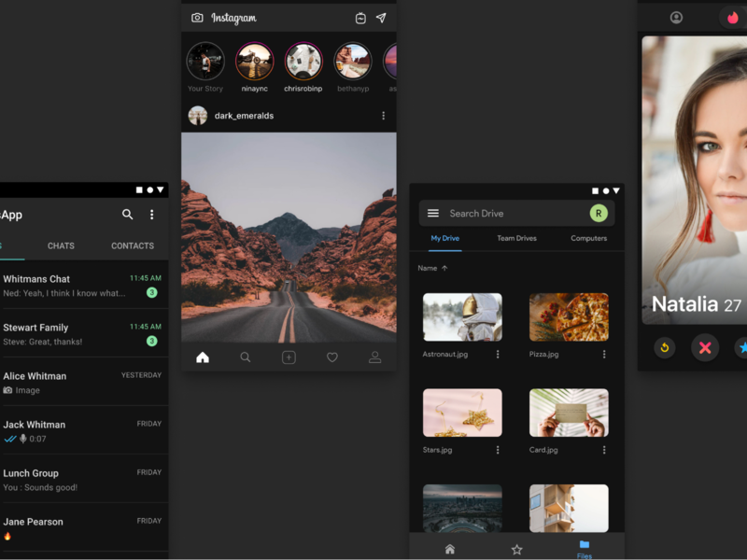
Task: View bethanyp's Instagram story
Action: tap(353, 62)
